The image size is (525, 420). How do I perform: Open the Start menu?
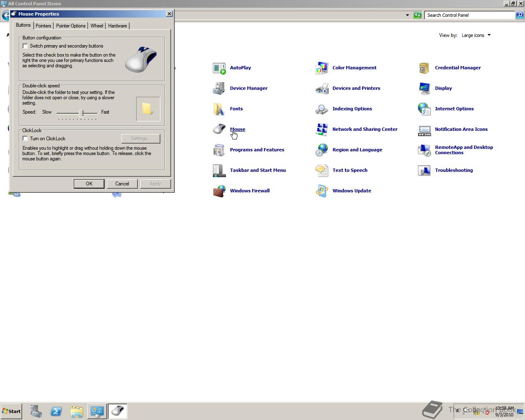11,411
